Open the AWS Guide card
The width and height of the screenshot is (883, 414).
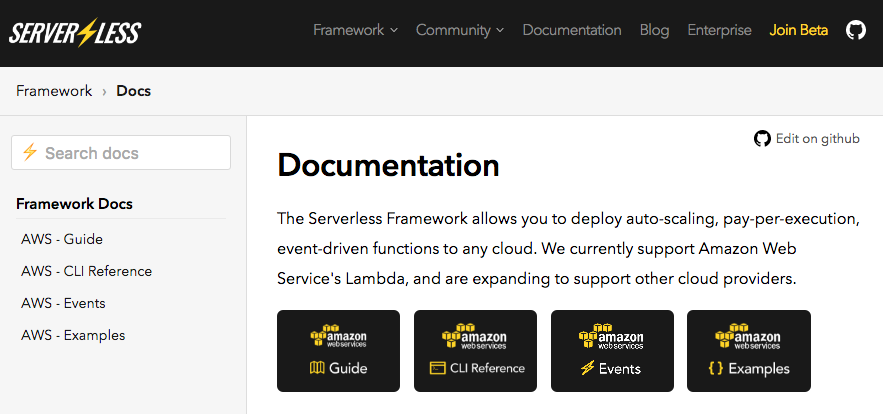(338, 351)
